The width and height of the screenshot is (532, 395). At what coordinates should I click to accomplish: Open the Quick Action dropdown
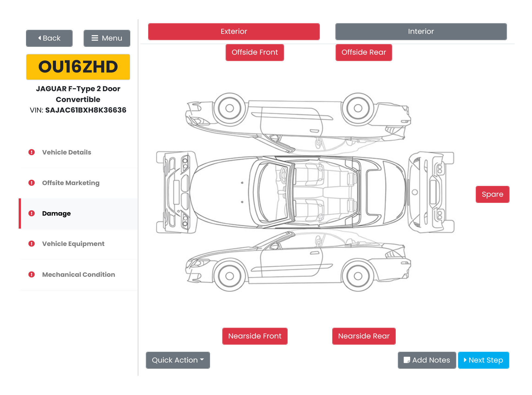(178, 360)
